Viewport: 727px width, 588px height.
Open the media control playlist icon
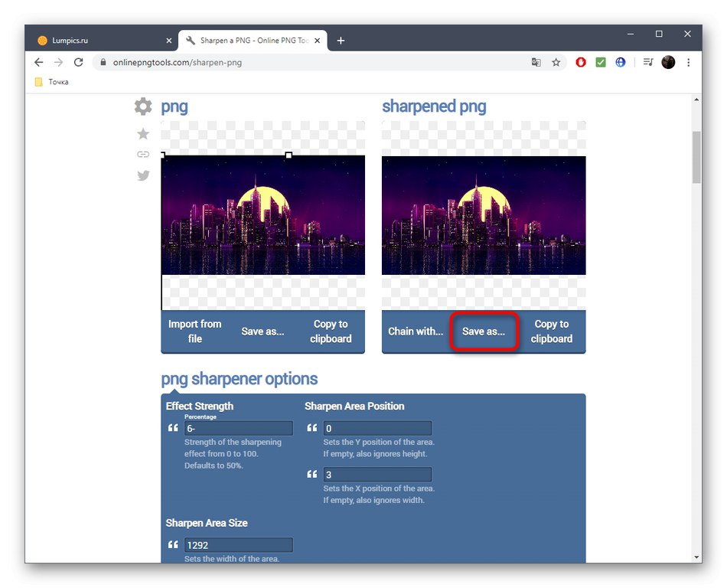click(x=648, y=62)
